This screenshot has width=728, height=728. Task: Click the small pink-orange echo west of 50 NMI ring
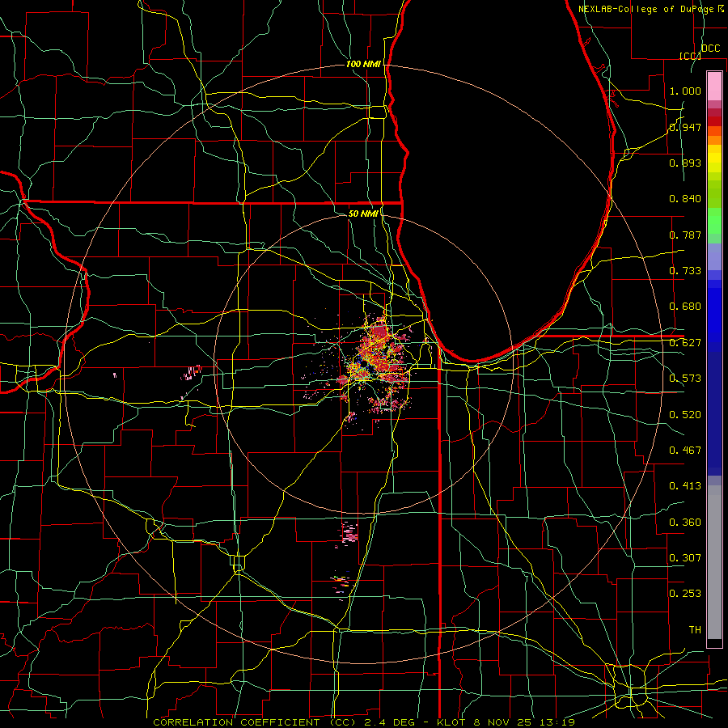(x=192, y=372)
